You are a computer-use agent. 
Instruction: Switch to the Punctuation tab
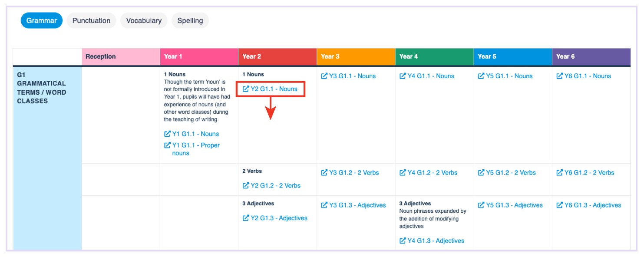pos(91,20)
